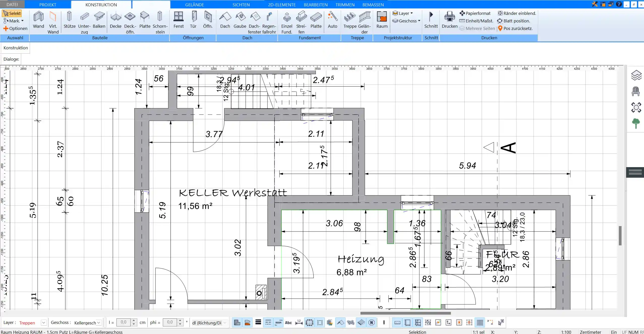Toggle the grid display button
The image size is (644, 334).
pos(480,323)
